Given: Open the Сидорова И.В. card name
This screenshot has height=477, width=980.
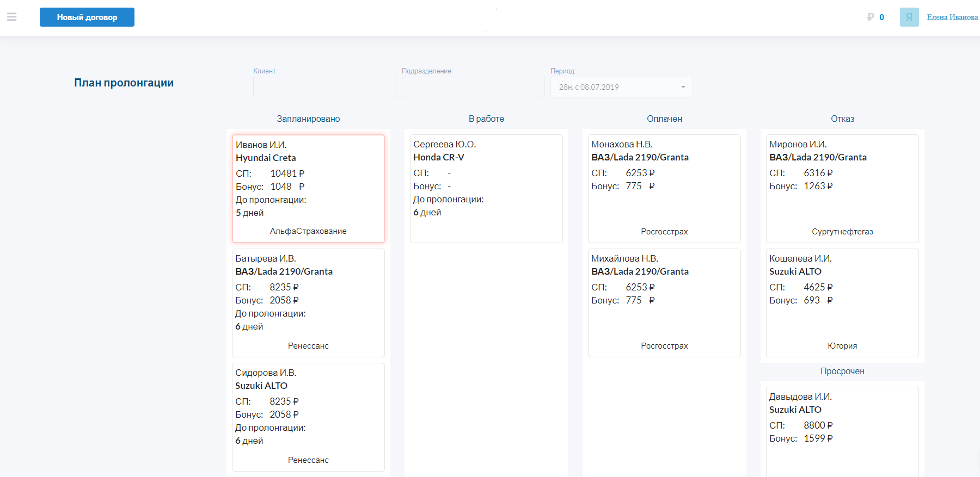Looking at the screenshot, I should click(266, 373).
